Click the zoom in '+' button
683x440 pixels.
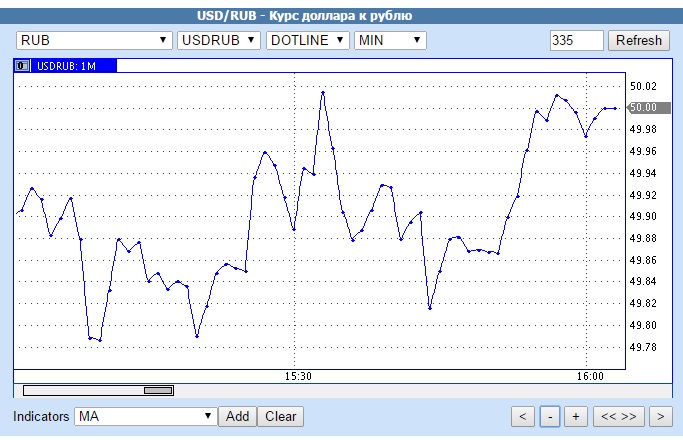(576, 416)
